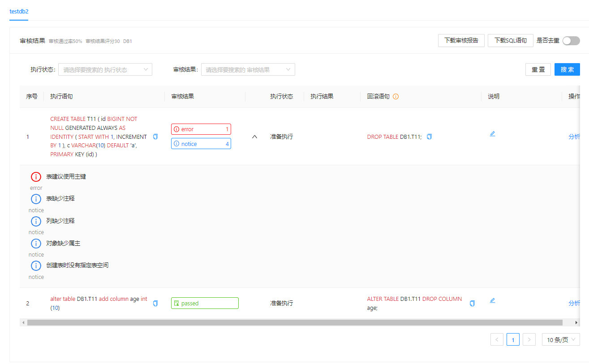Click 准备执行 status in row 2
589x364 pixels.
pos(281,303)
